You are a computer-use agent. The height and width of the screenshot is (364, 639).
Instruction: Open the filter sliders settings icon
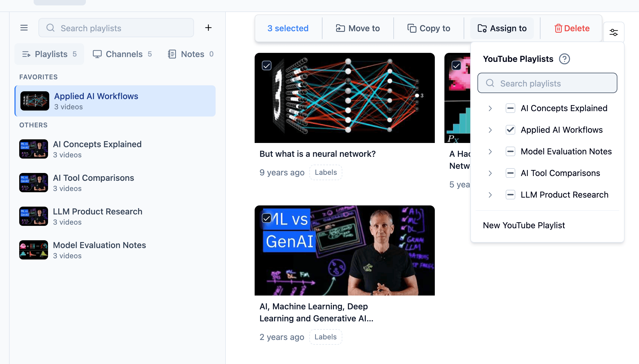click(x=614, y=32)
